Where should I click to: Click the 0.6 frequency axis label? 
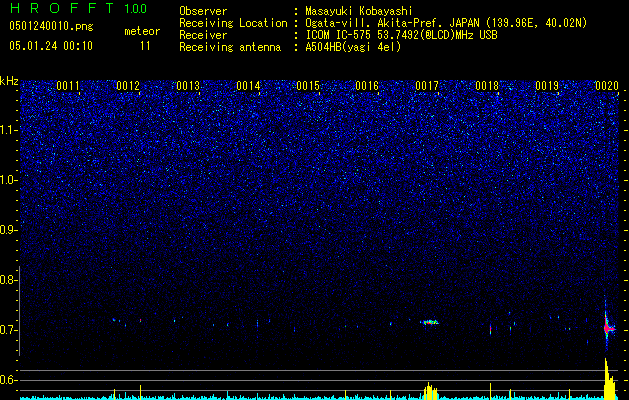tap(9, 380)
